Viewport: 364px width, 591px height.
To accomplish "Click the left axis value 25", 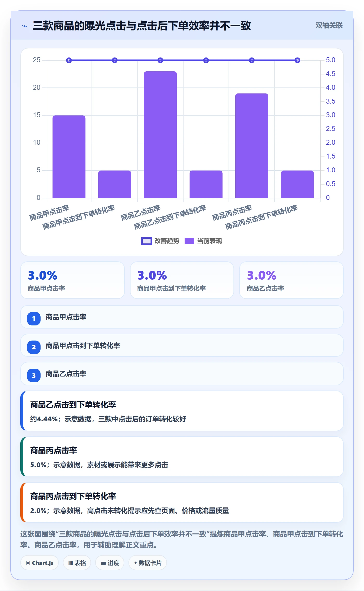I will [x=37, y=60].
